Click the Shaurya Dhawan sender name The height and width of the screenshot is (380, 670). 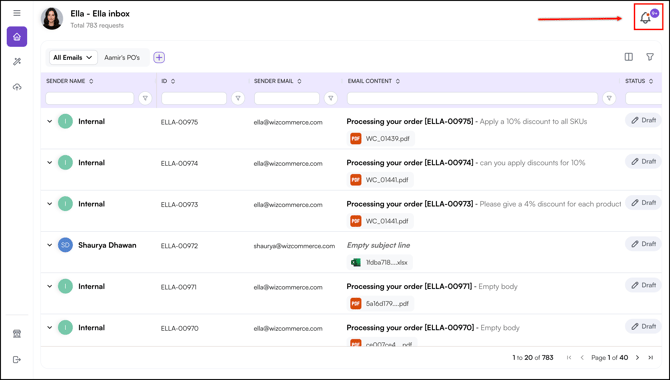coord(107,245)
